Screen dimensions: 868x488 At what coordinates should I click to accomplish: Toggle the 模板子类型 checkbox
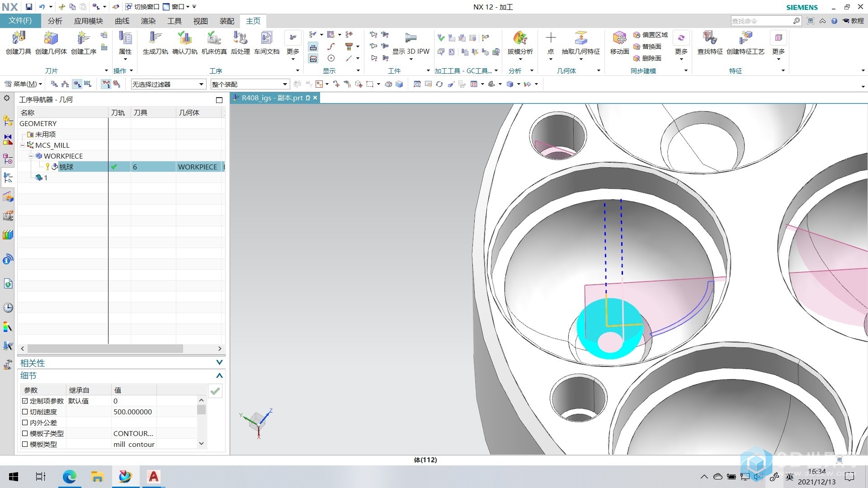click(25, 433)
